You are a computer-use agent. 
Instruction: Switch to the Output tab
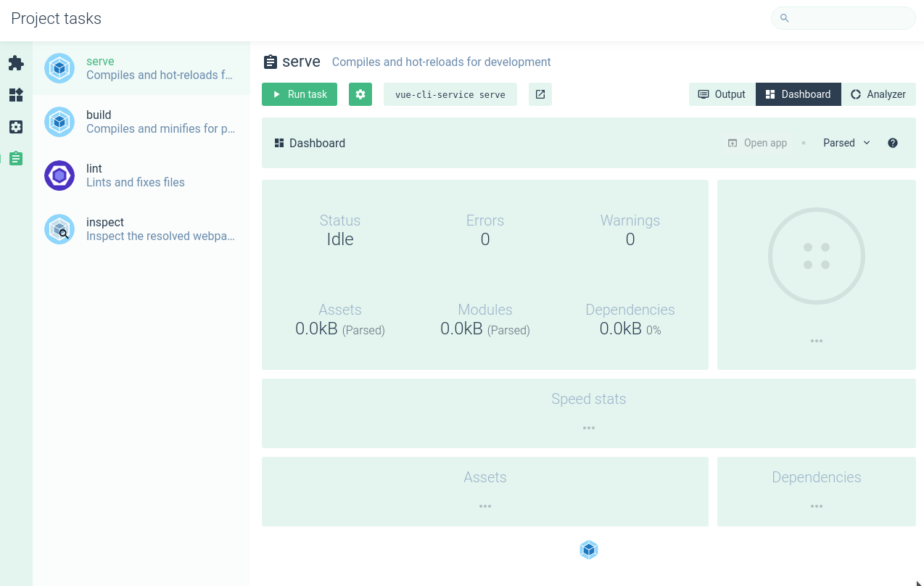click(722, 94)
